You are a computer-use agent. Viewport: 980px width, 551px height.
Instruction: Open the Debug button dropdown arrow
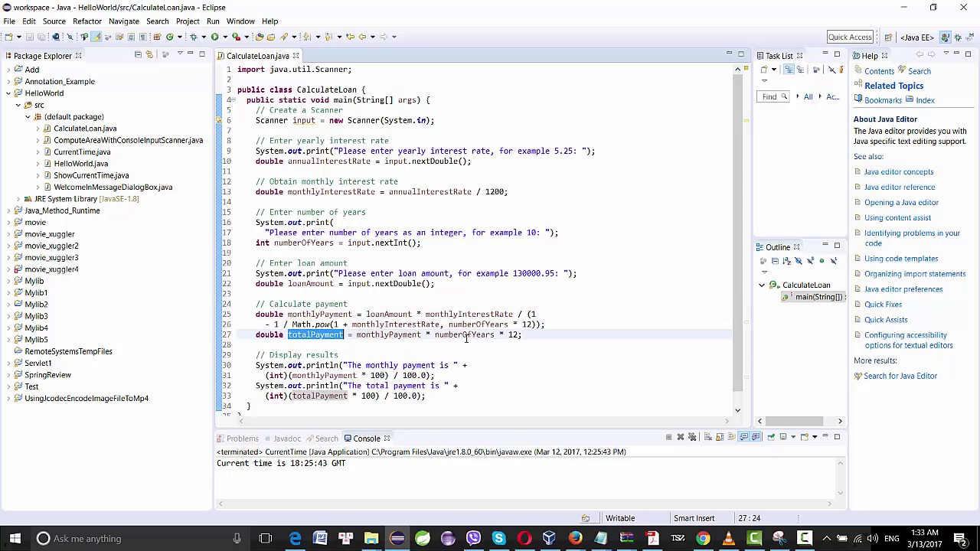pyautogui.click(x=204, y=37)
